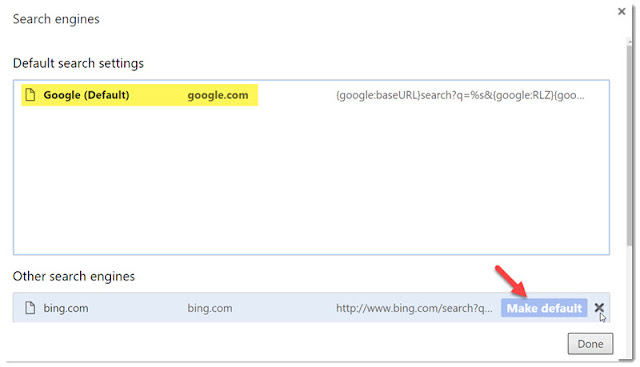Image resolution: width=640 pixels, height=367 pixels.
Task: Click the Search engines dialog title
Action: tap(56, 19)
